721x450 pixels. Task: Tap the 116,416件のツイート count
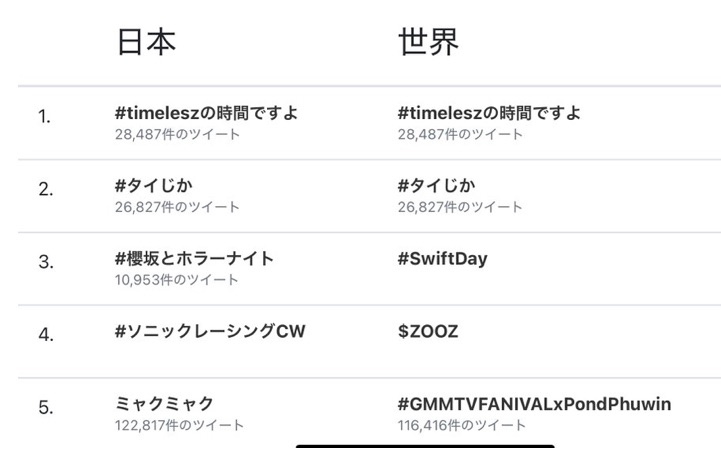461,425
